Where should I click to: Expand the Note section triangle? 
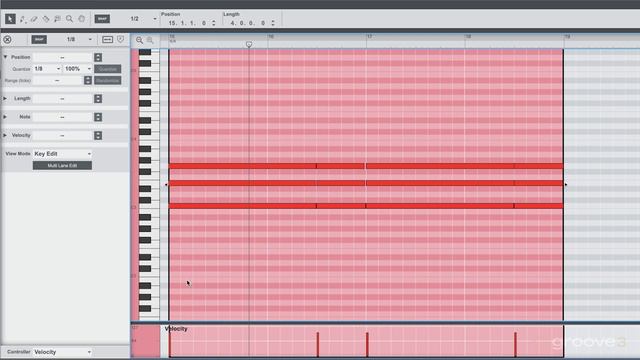(x=5, y=117)
